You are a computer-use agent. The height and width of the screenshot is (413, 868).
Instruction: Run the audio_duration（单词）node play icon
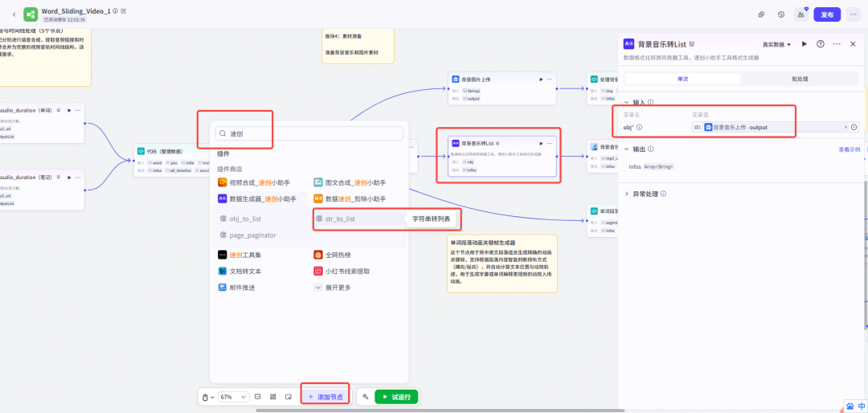click(x=69, y=110)
